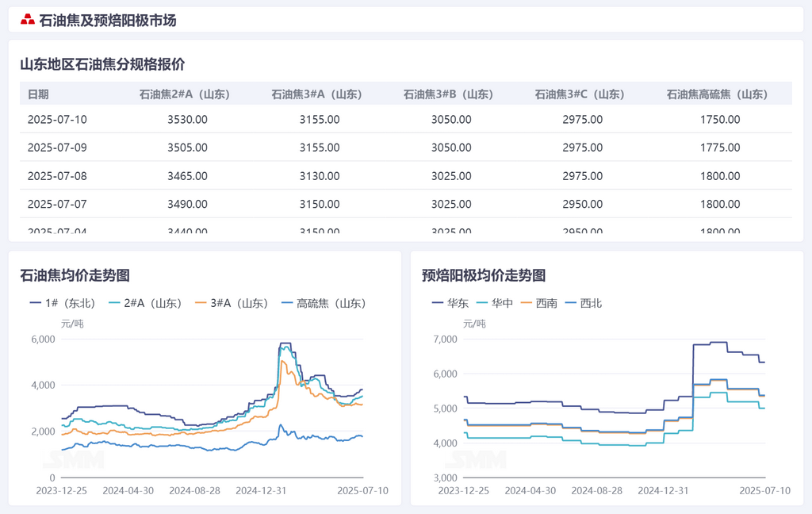Click value 3530.00 in table
This screenshot has height=514, width=812.
pos(187,120)
